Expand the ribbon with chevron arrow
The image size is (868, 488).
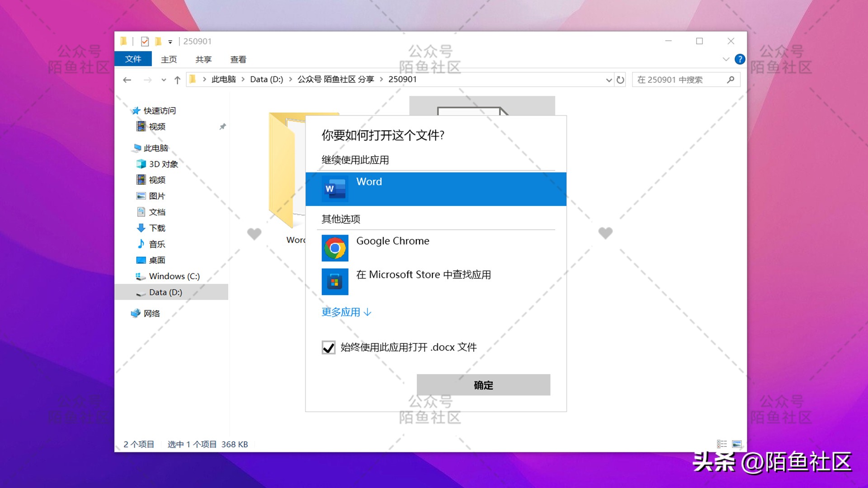coord(726,59)
